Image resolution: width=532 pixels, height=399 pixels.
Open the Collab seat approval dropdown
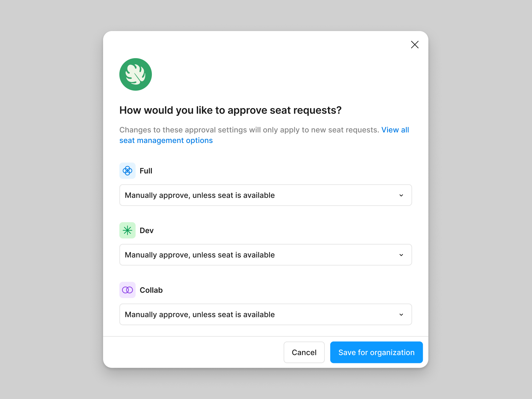[x=265, y=314]
